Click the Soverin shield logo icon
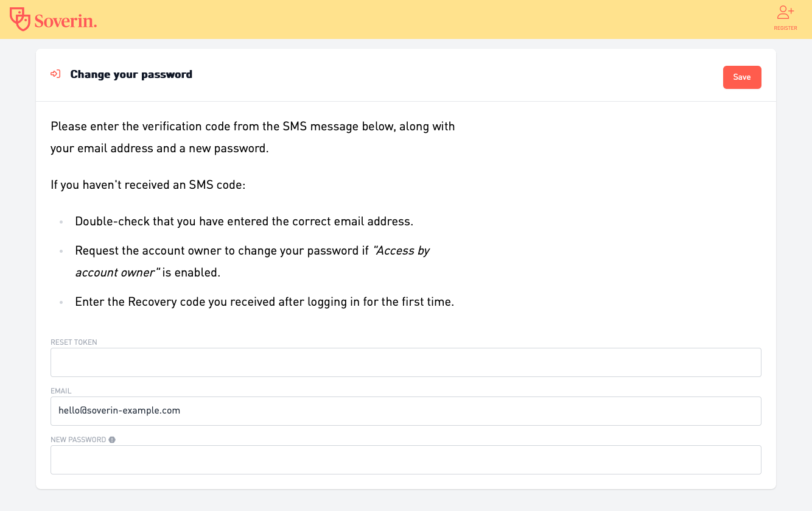The width and height of the screenshot is (812, 511). 20,19
